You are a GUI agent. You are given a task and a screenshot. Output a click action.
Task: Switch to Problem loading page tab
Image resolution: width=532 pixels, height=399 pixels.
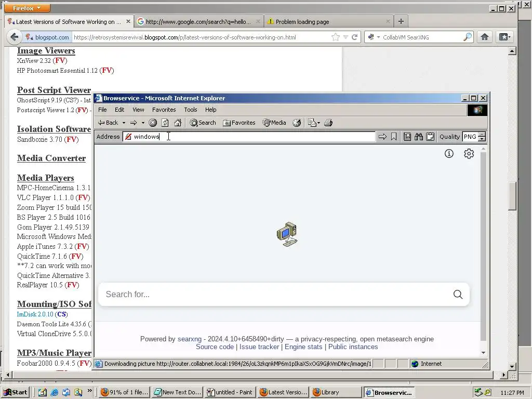pyautogui.click(x=328, y=21)
